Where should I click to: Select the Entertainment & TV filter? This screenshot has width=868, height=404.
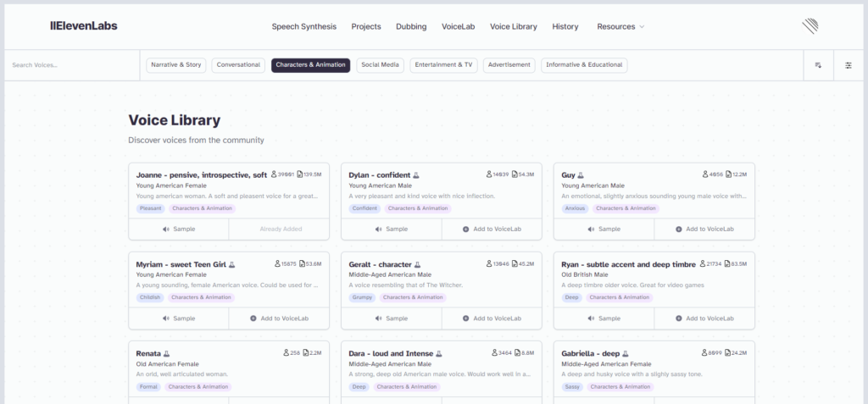click(443, 65)
